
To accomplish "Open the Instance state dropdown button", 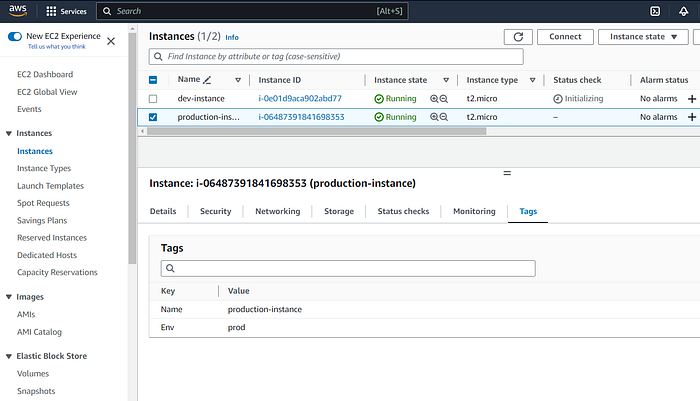I will coord(643,37).
